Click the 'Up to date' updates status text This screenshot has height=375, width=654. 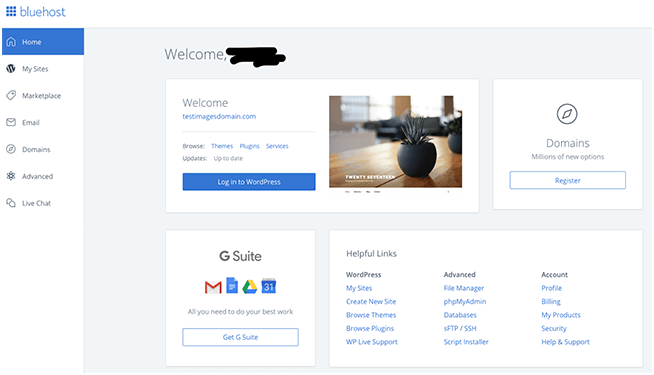pos(228,159)
